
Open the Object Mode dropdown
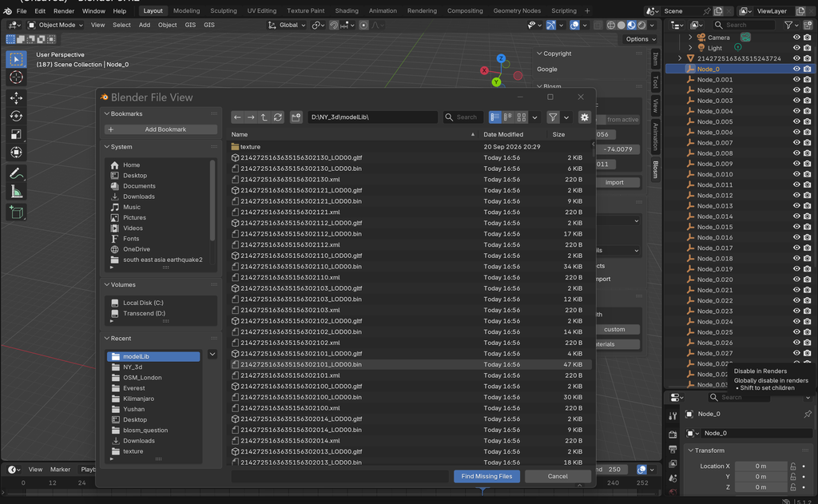tap(55, 25)
